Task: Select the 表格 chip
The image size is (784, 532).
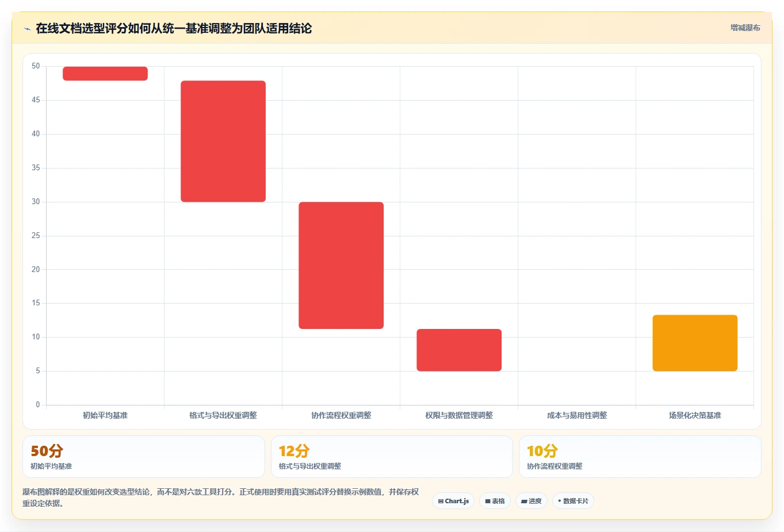Action: [x=495, y=501]
